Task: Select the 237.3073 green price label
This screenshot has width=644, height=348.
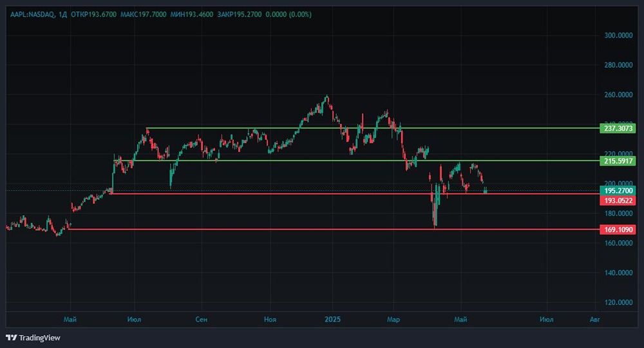Action: tap(618, 128)
